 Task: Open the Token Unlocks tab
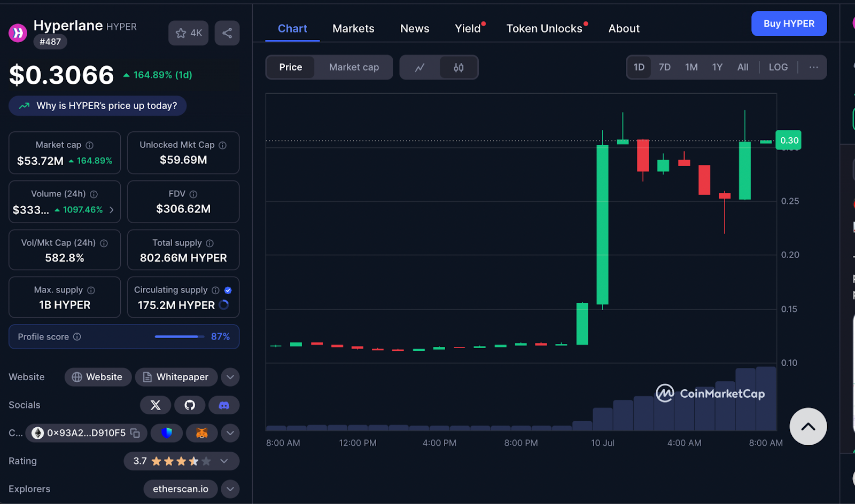click(545, 29)
